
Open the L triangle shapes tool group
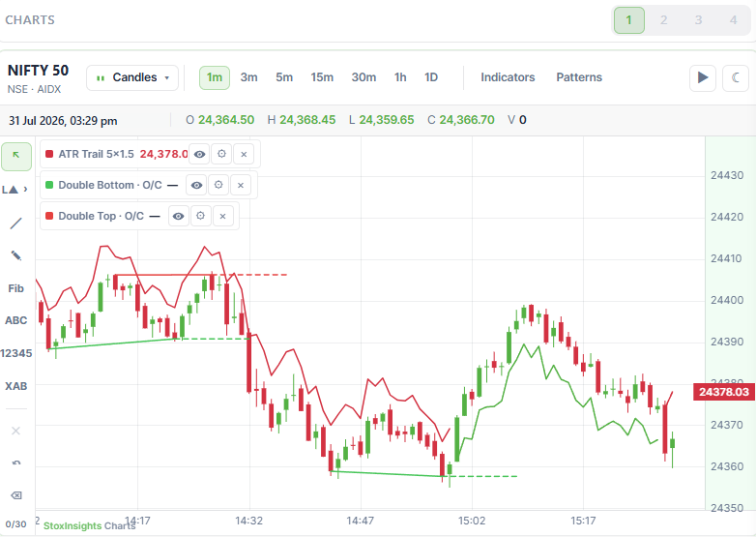15,189
